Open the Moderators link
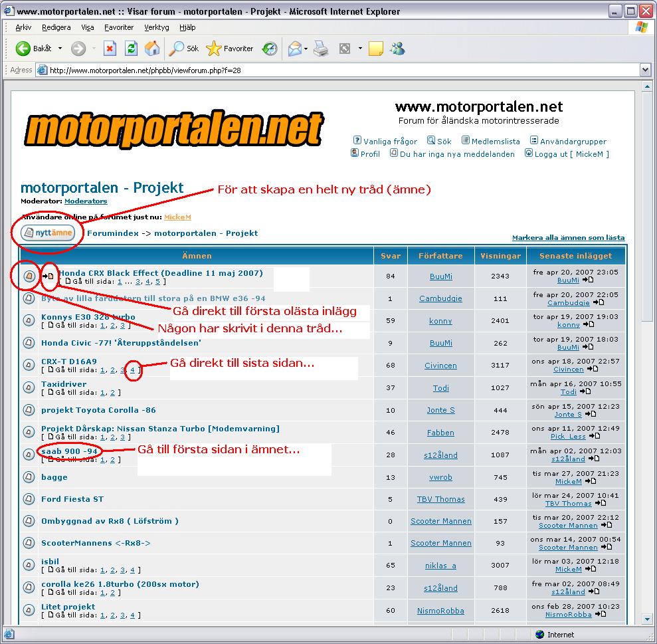 (x=86, y=201)
